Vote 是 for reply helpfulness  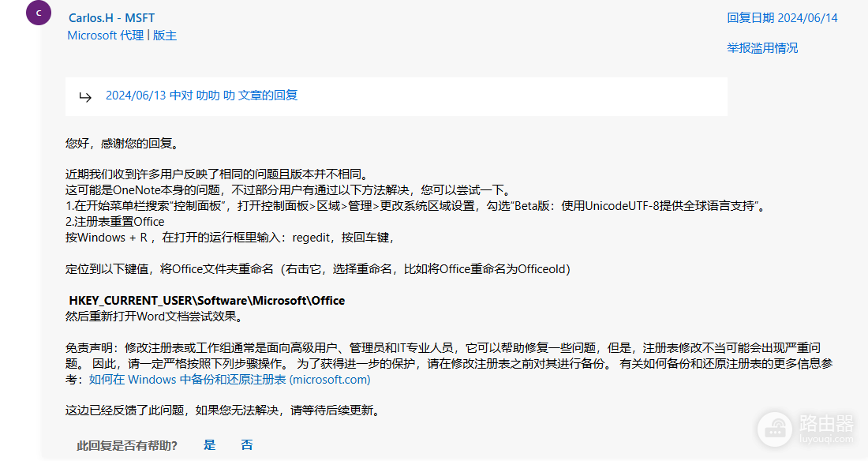[x=209, y=444]
